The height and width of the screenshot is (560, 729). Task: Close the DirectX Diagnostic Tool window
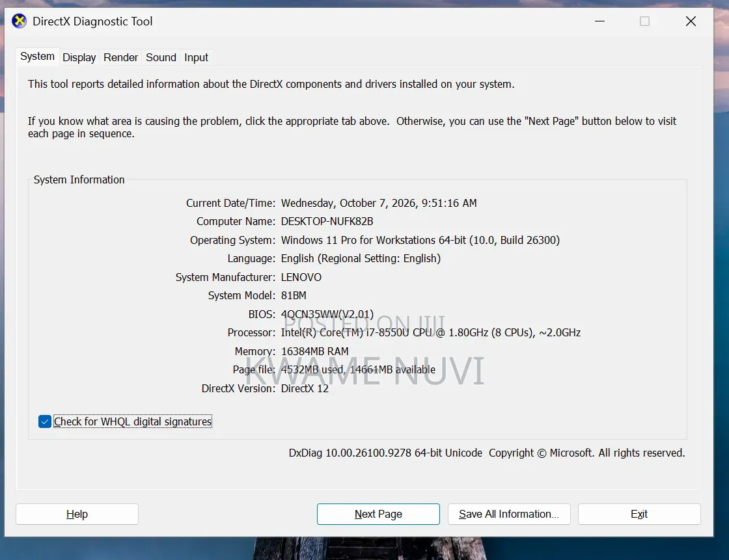tap(691, 21)
